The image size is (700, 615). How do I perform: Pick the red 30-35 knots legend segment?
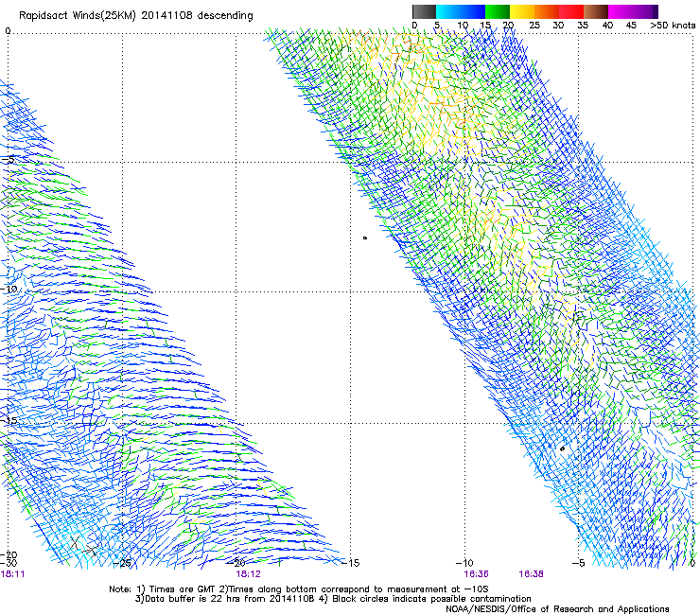pyautogui.click(x=571, y=11)
